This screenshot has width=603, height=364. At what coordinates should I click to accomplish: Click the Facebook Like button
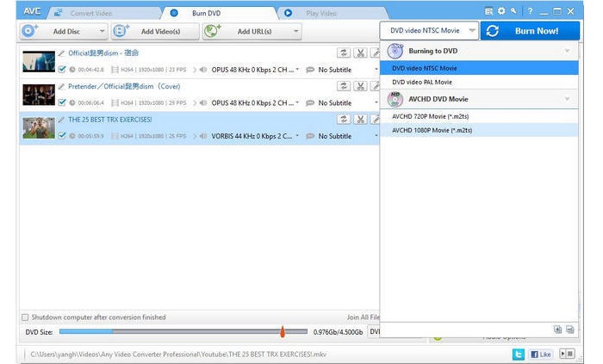click(x=541, y=354)
